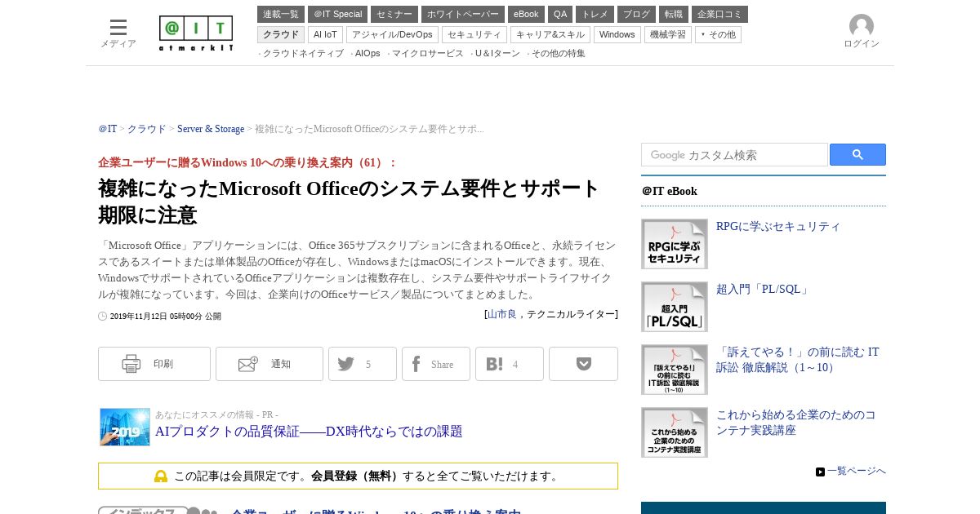Open the 企業口コミ menu item

pyautogui.click(x=719, y=14)
